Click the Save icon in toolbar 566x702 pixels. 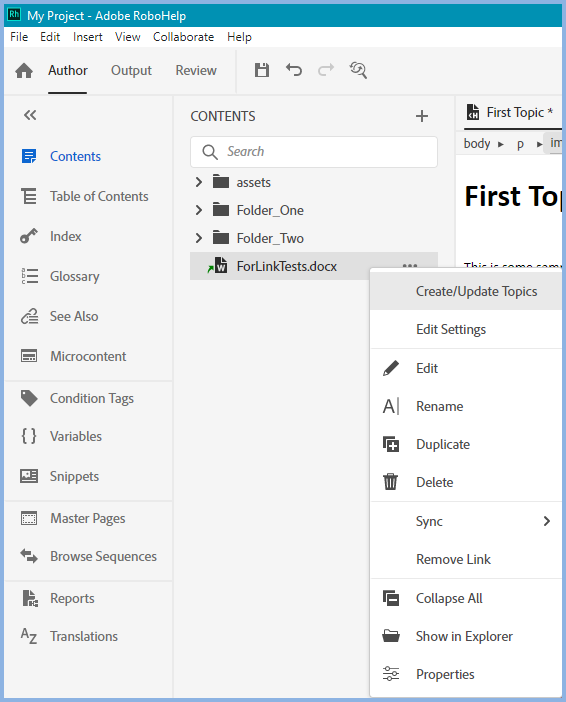(262, 70)
